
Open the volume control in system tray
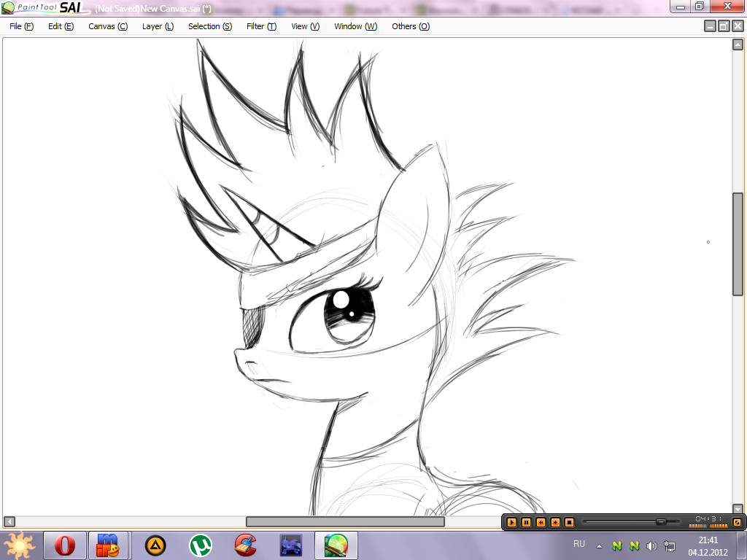[651, 546]
